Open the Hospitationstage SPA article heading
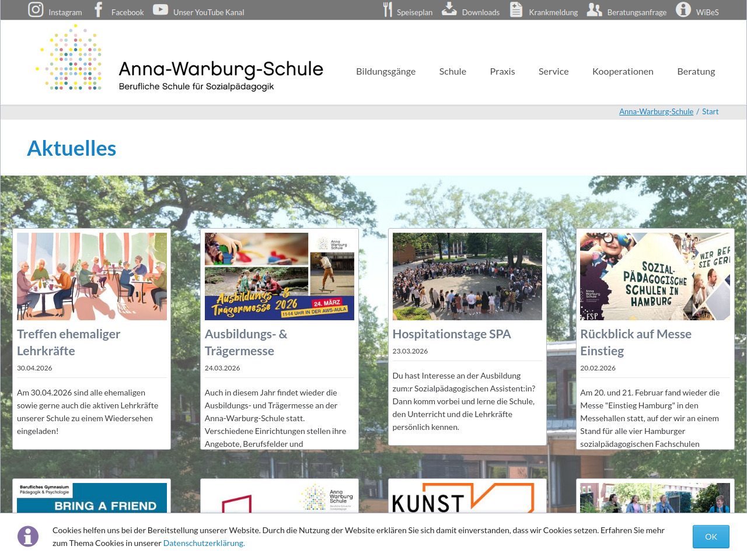Viewport: 747px width, 560px height. 452,334
